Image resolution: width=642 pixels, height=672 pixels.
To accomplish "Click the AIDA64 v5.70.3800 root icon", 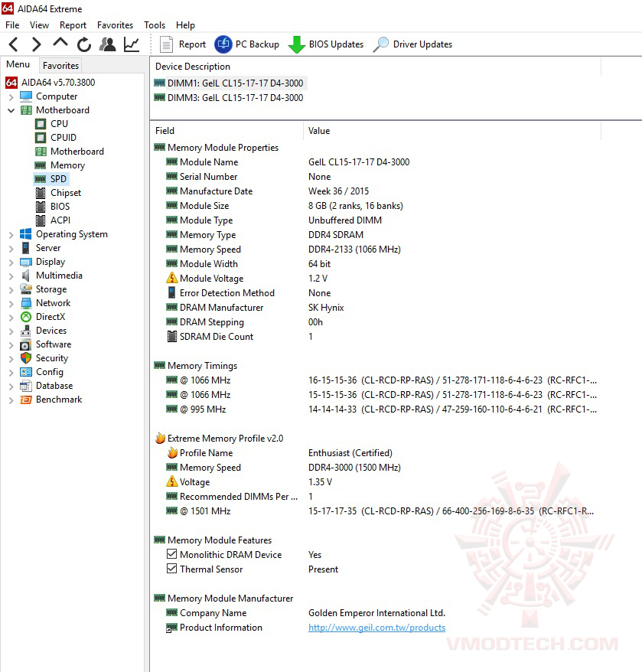I will tap(11, 83).
